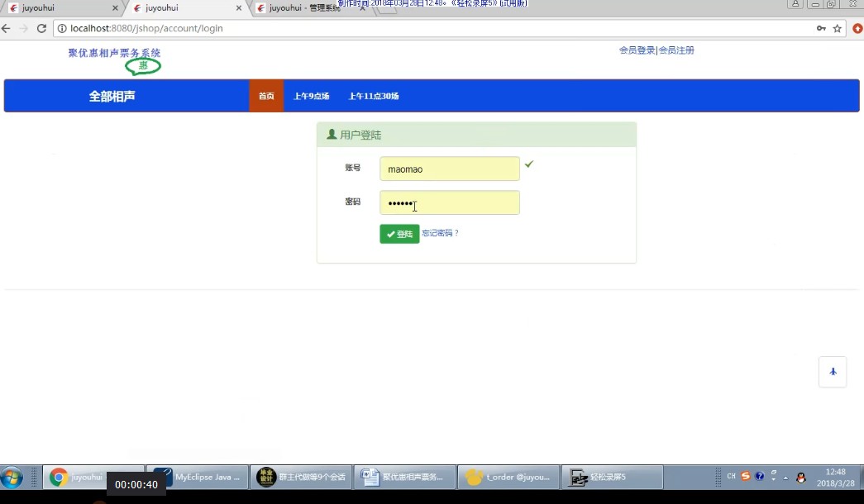Click CH language indicator in tray
Screen dimensions: 864x504
click(x=731, y=477)
